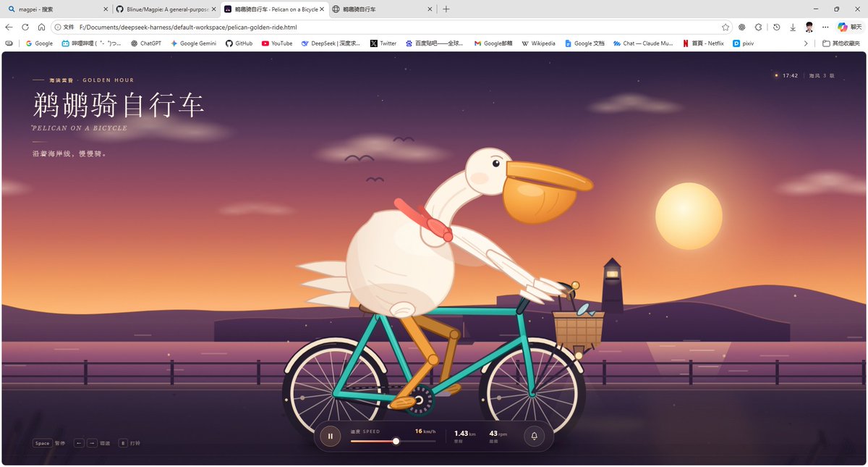
Task: Expand the bookmarks bar overflow chevron
Action: pos(806,43)
